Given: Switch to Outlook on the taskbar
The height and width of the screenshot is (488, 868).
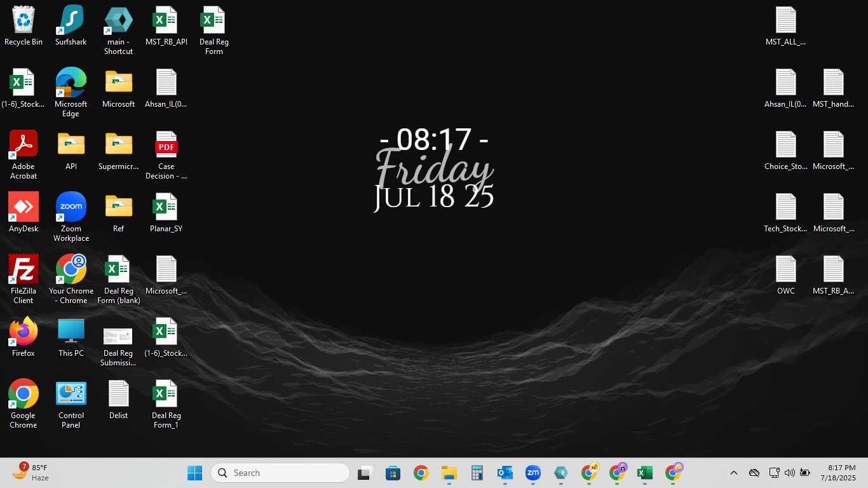Looking at the screenshot, I should [505, 473].
